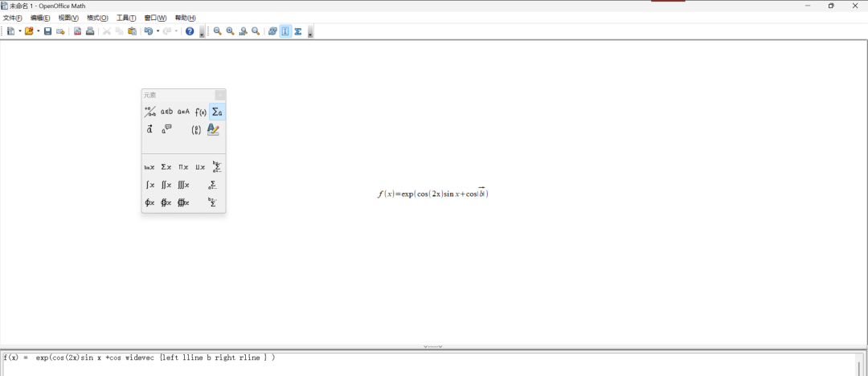The width and height of the screenshot is (868, 376).
Task: Click the rendered formula f(x)=exp(...) in document
Action: click(433, 194)
